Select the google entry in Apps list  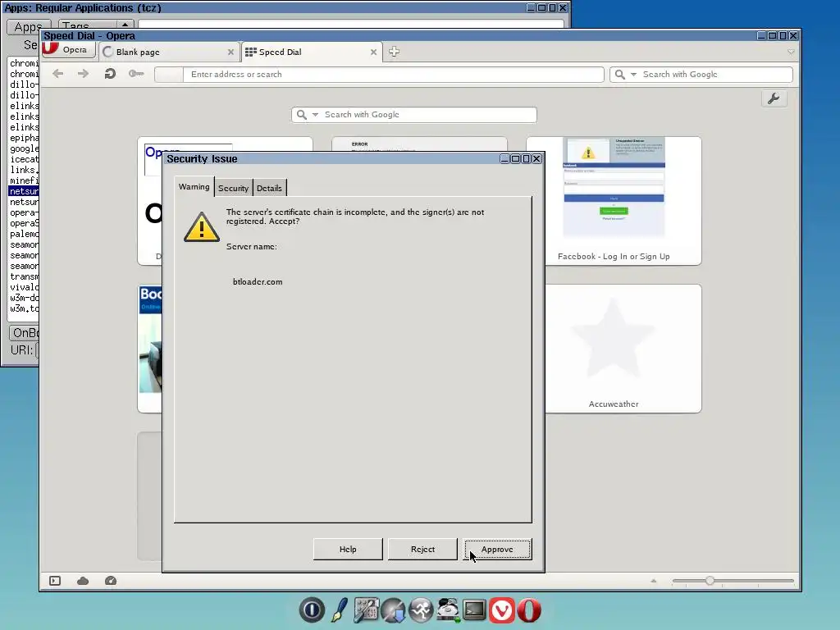(x=24, y=148)
